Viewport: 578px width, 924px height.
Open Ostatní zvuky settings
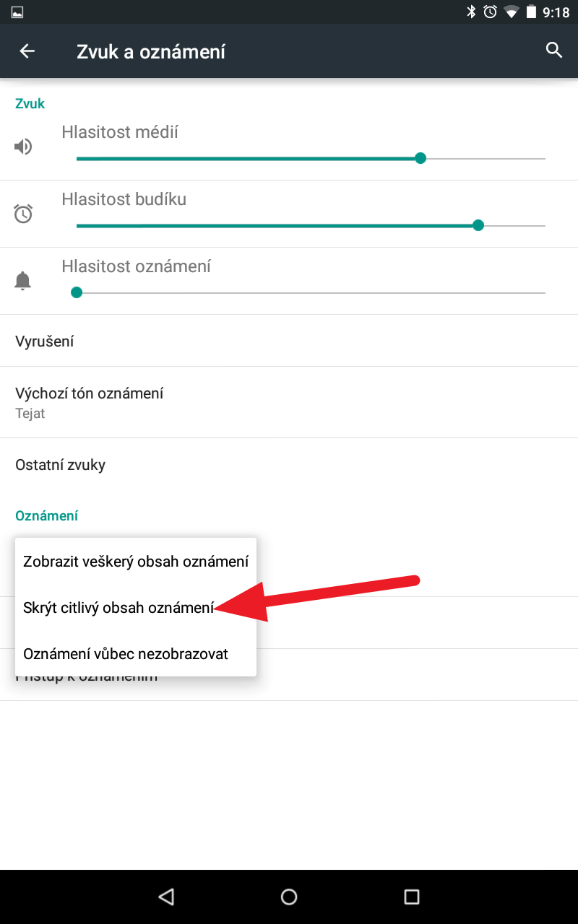(x=61, y=464)
